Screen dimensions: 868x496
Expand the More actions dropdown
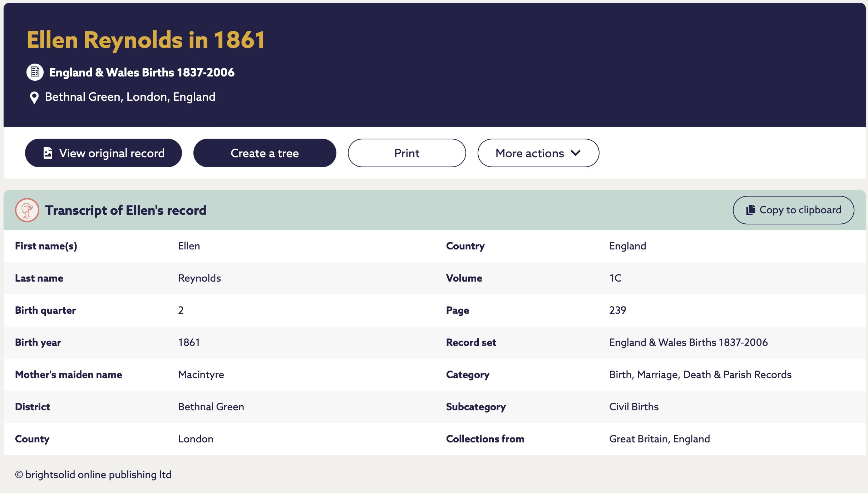(x=538, y=153)
